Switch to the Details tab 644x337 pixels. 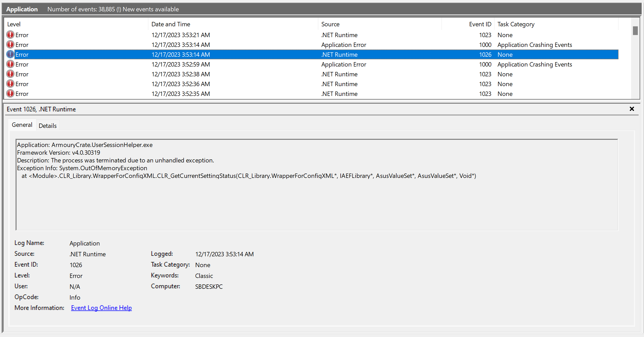coord(48,125)
